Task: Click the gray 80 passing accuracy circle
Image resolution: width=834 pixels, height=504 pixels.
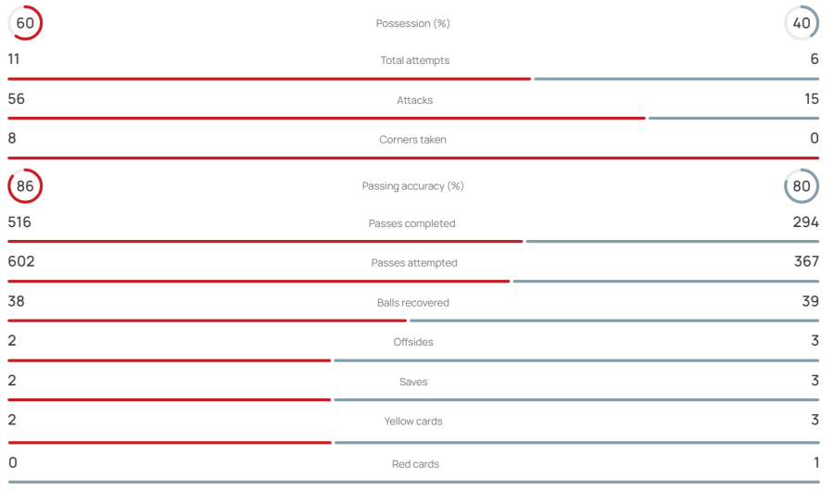Action: coord(802,186)
